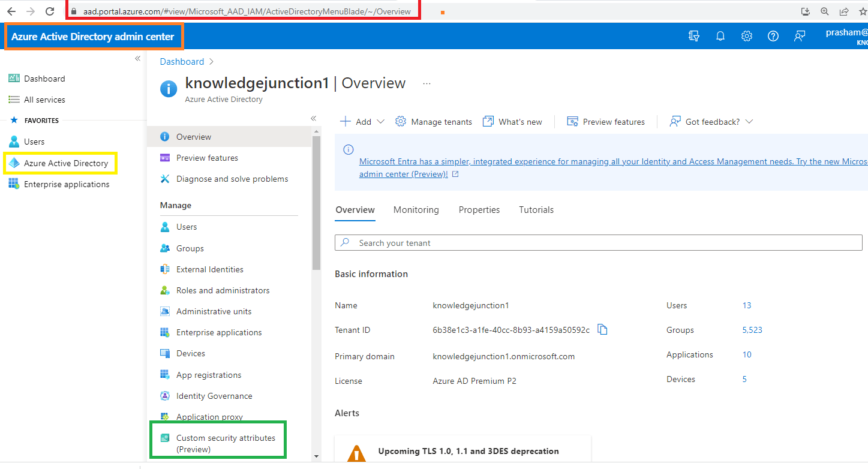Open the TLS deprecation alert card
868x469 pixels.
[463, 449]
